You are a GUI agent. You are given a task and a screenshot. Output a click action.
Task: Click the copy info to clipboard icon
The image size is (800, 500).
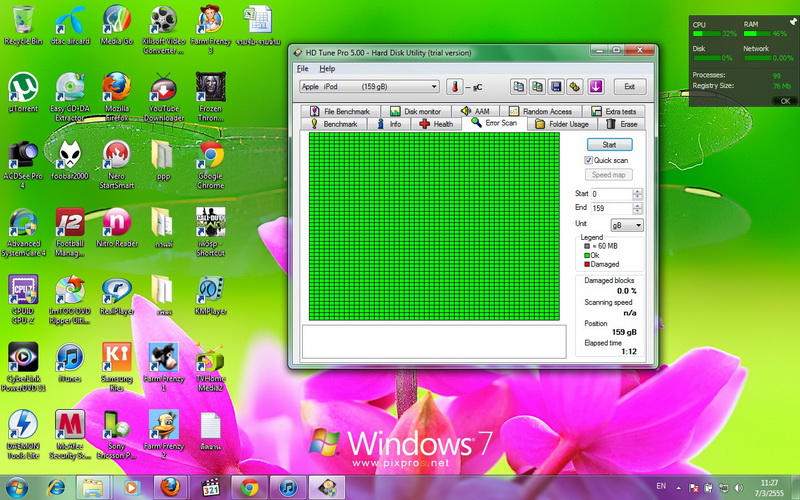coord(519,87)
